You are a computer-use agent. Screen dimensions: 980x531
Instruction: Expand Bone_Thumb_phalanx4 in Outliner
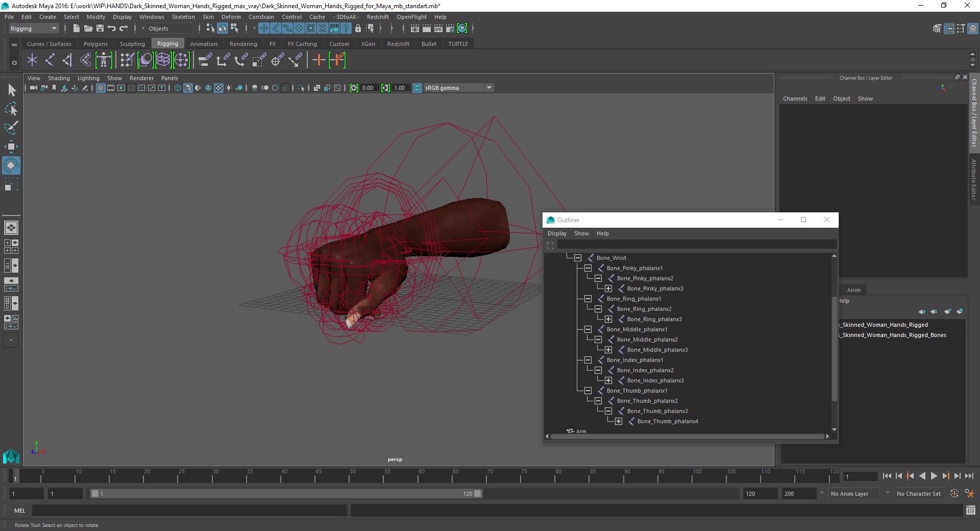(x=619, y=421)
